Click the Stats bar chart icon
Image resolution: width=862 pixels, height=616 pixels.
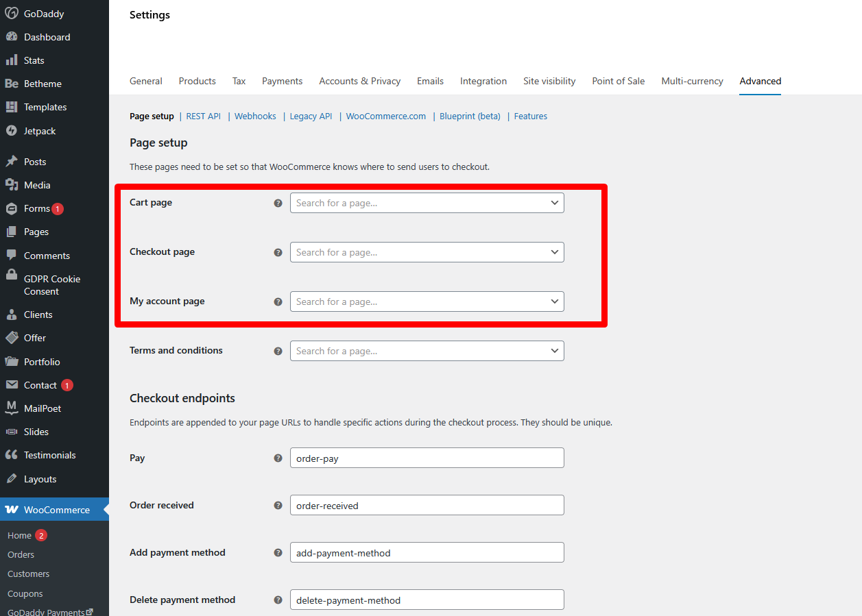12,60
